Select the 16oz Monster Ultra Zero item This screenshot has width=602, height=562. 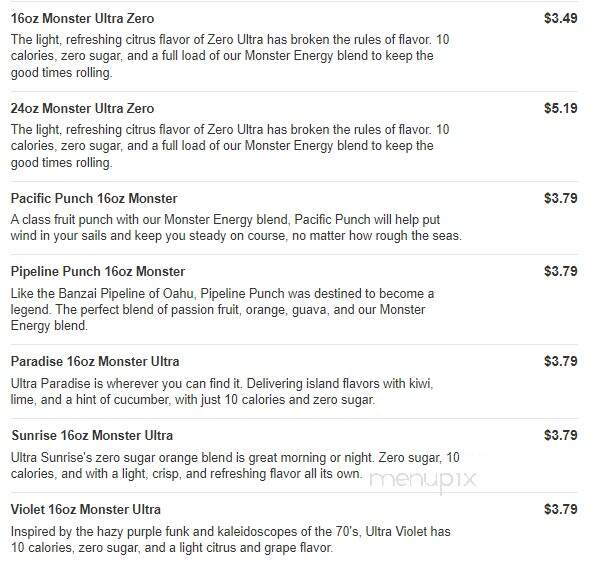[x=82, y=18]
